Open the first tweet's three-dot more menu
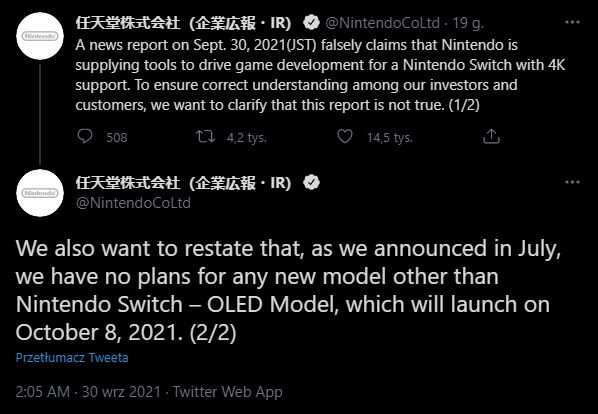The height and width of the screenshot is (414, 598). 572,22
